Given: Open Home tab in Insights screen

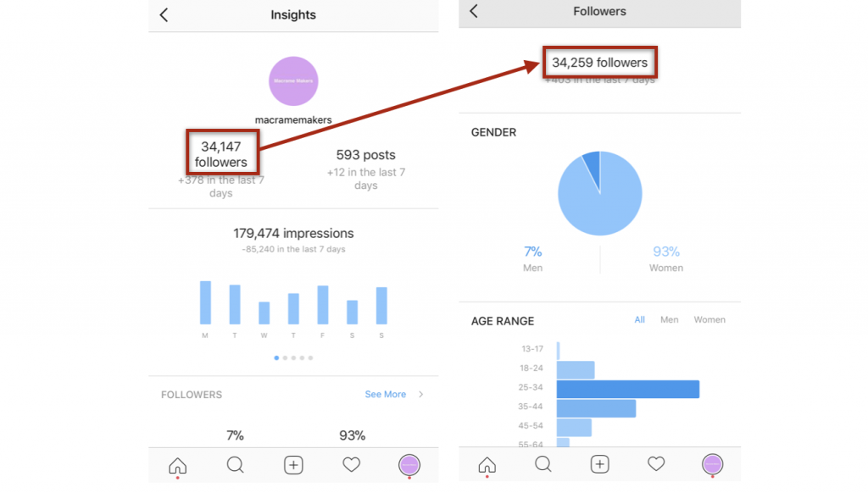Looking at the screenshot, I should pyautogui.click(x=178, y=465).
